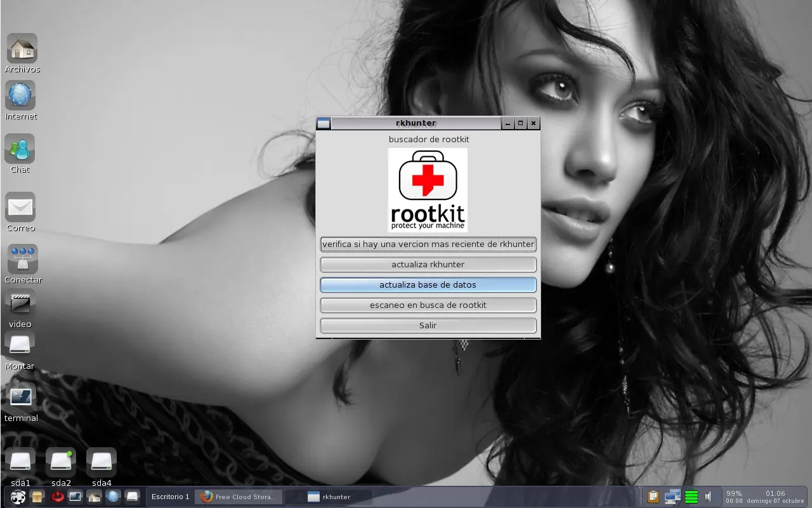Open the panda start menu in taskbar

(18, 497)
